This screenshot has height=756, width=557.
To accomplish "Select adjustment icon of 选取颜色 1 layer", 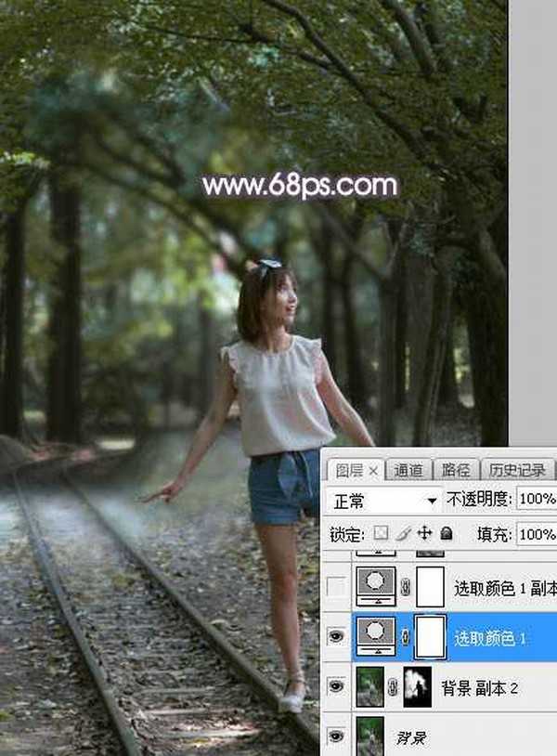I will 376,638.
